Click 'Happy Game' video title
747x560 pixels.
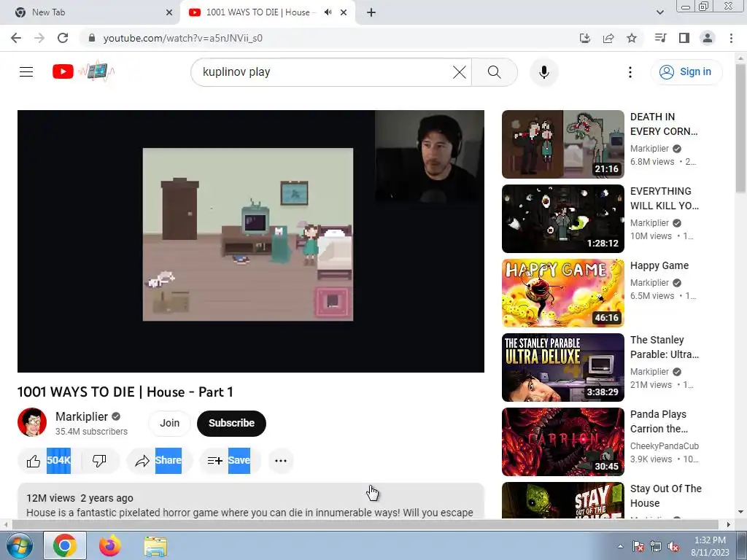[x=659, y=265]
